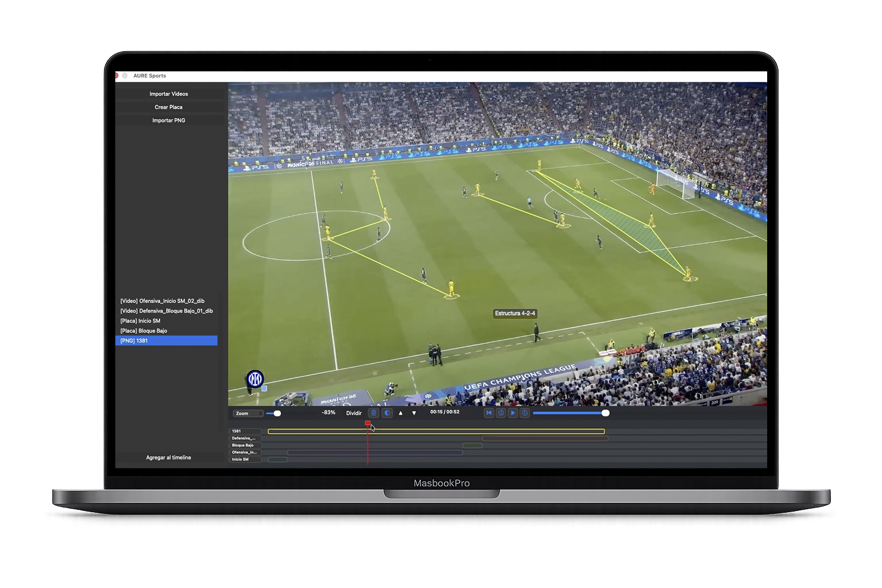Select the Ofensiva_In clip on the timeline
Screen dimensions: 882x588
tap(375, 452)
